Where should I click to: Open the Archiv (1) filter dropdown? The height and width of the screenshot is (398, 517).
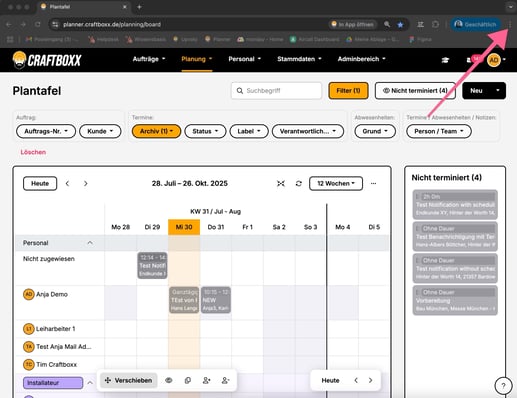click(x=156, y=131)
